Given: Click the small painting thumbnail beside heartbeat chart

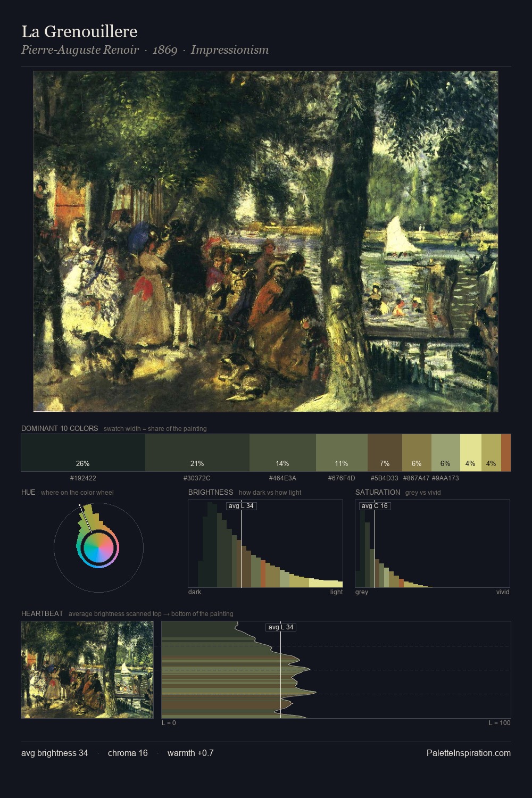Looking at the screenshot, I should click(87, 670).
